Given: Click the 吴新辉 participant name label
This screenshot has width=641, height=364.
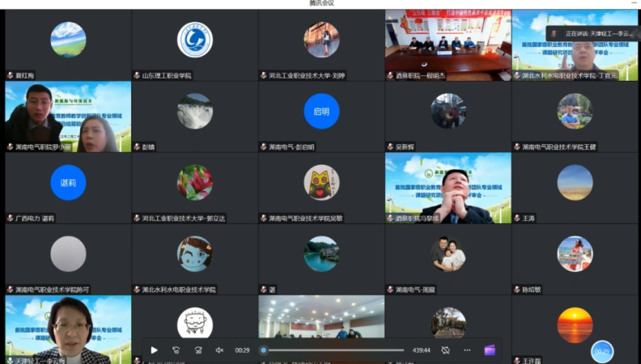Looking at the screenshot, I should tap(405, 147).
